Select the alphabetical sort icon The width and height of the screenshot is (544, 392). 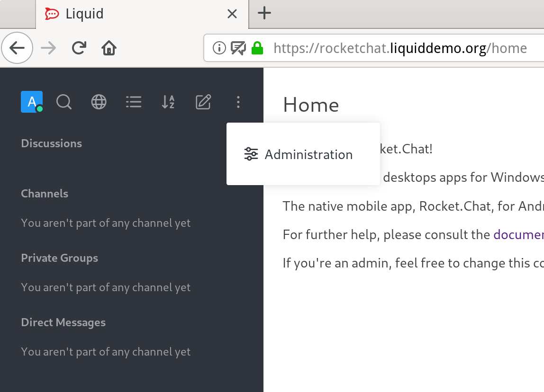coord(168,101)
